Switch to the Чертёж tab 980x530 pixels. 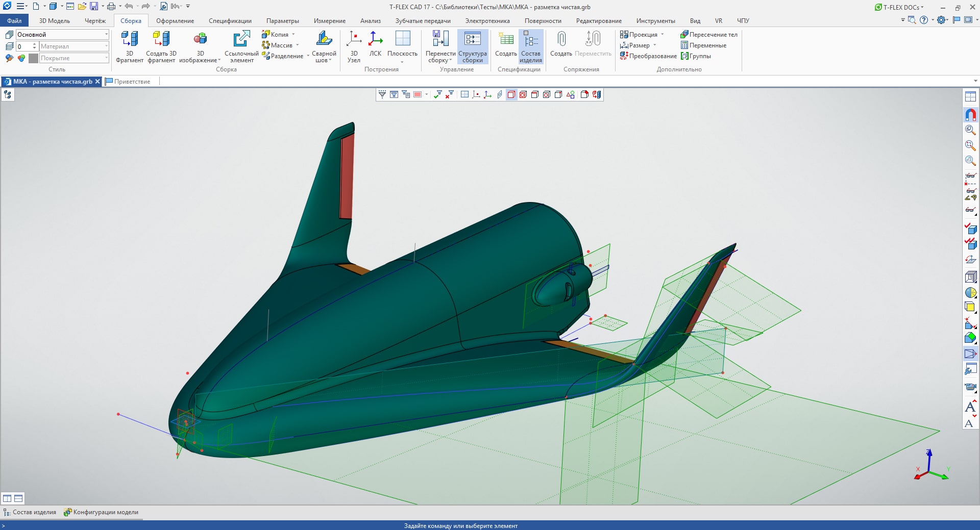pos(95,21)
